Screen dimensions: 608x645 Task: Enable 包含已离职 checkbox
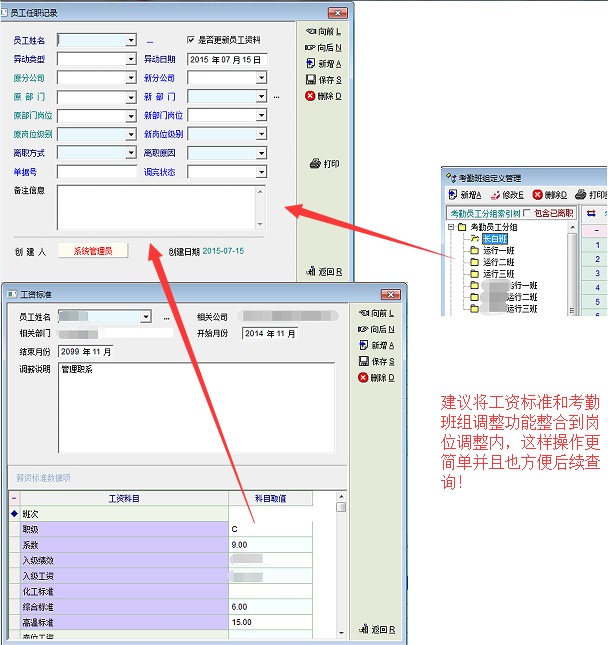(528, 213)
